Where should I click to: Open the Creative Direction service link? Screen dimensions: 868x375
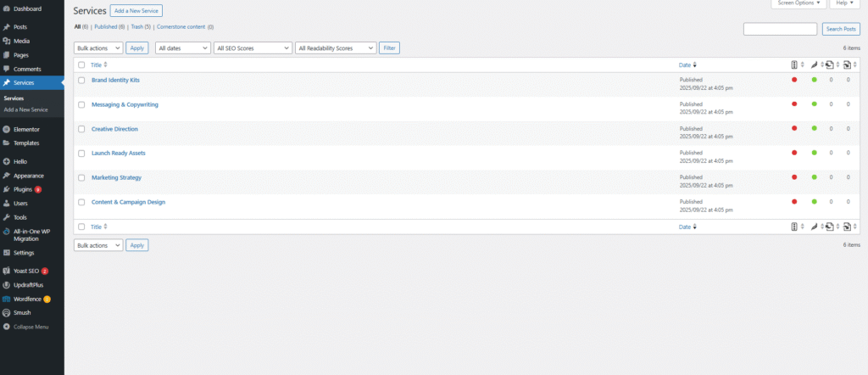click(x=114, y=129)
